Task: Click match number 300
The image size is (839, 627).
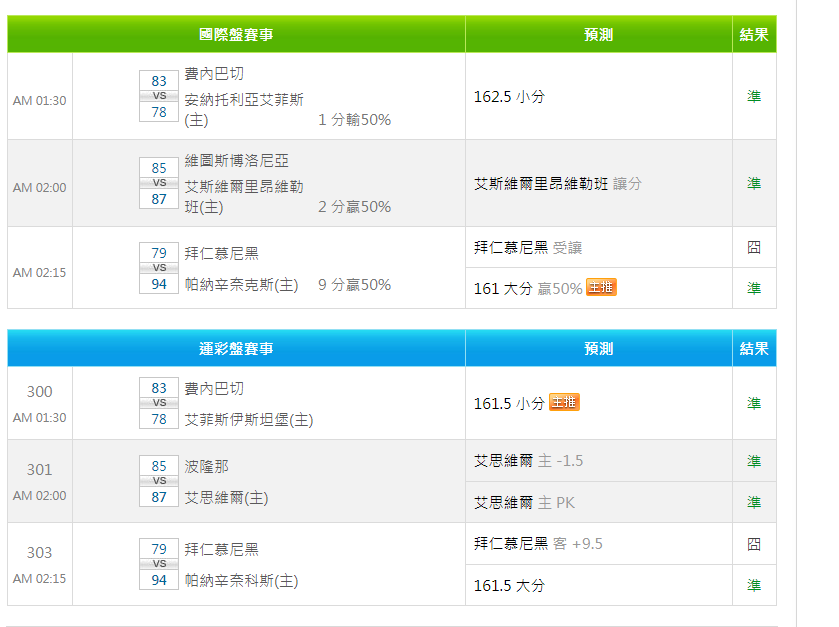Action: [x=40, y=392]
